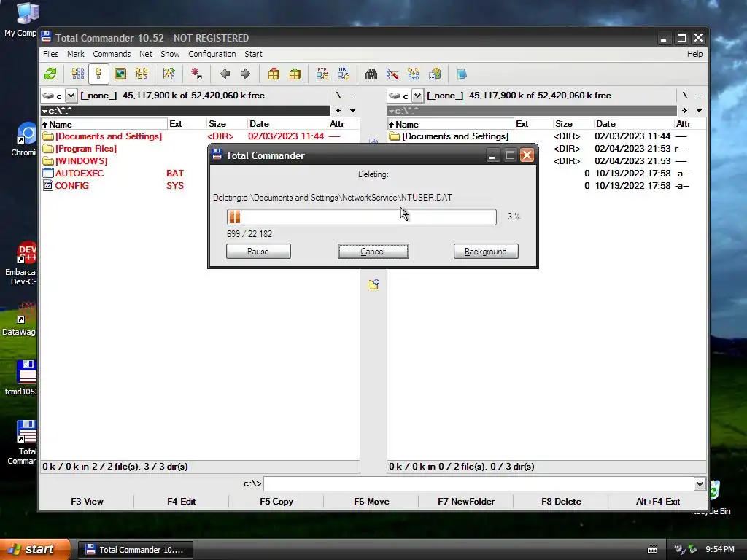Screen dimensions: 747x560
Task: Sort left panel by Size column header
Action: pyautogui.click(x=227, y=124)
